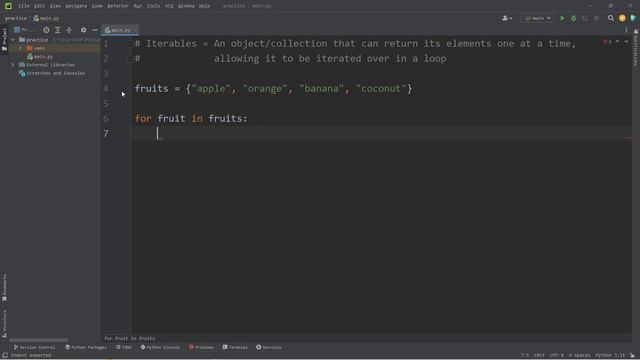Open Problems tool window
This screenshot has width=640, height=360.
[x=201, y=347]
